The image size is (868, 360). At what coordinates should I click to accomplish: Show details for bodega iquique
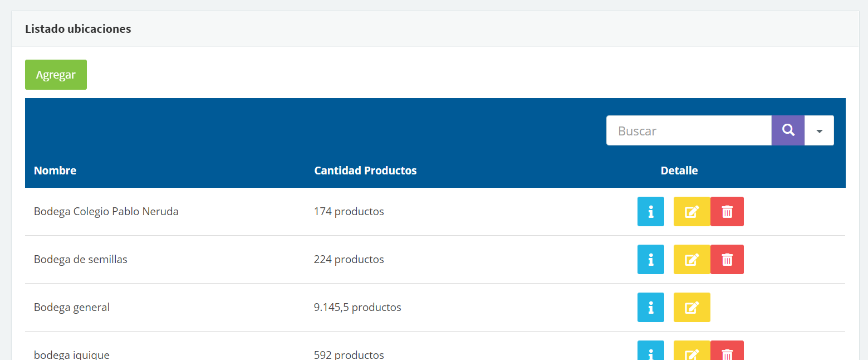point(651,352)
